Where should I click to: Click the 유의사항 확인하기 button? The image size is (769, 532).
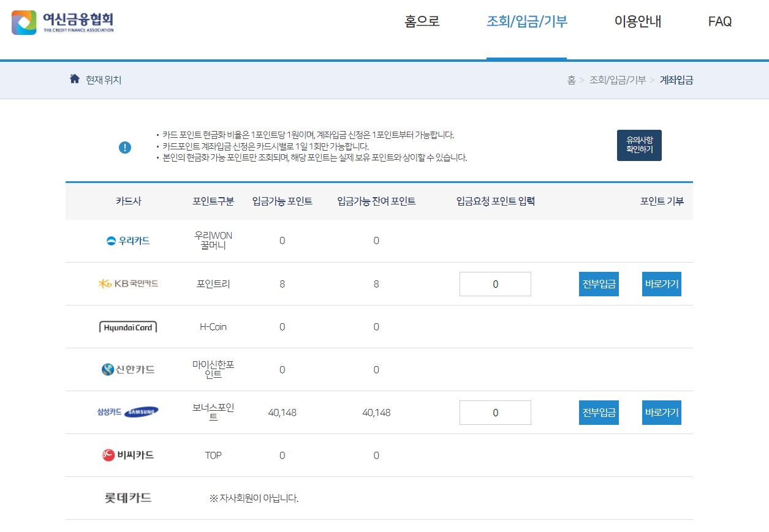639,145
